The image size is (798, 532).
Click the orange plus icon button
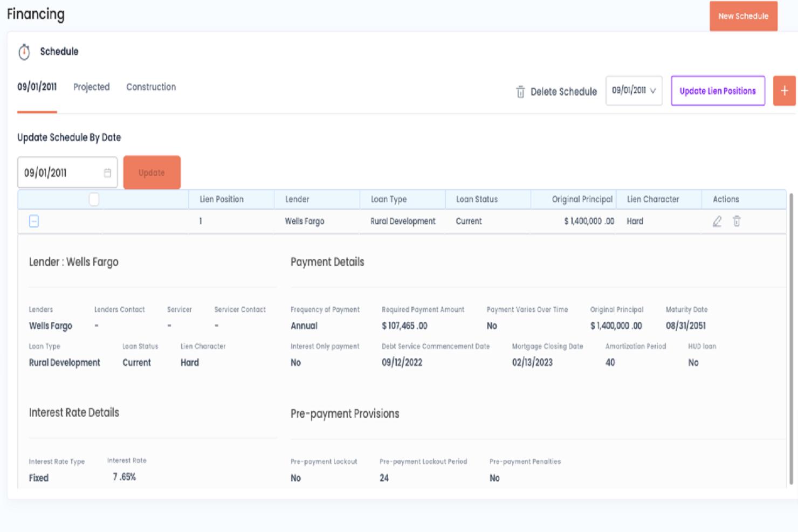click(x=784, y=91)
